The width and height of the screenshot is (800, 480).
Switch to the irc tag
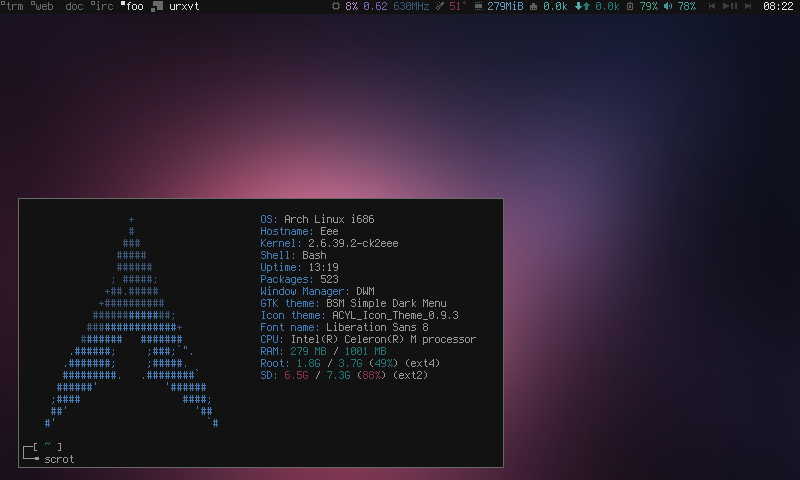point(104,7)
